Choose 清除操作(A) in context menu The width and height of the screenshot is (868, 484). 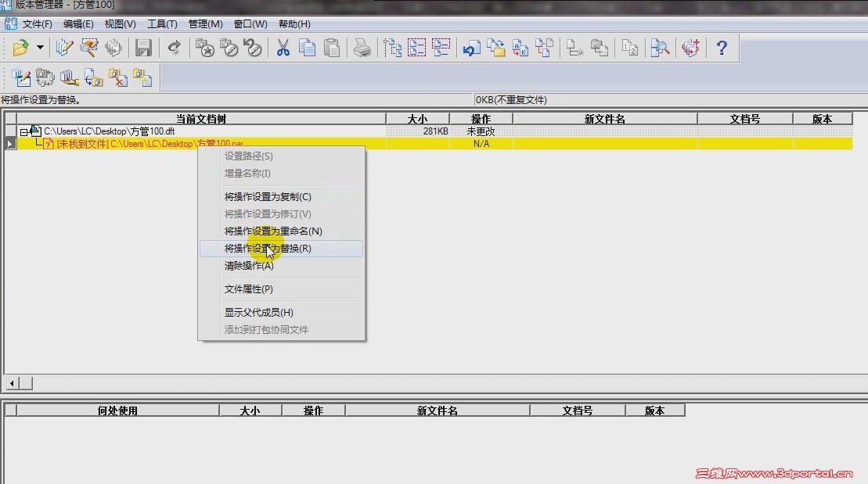point(281,266)
